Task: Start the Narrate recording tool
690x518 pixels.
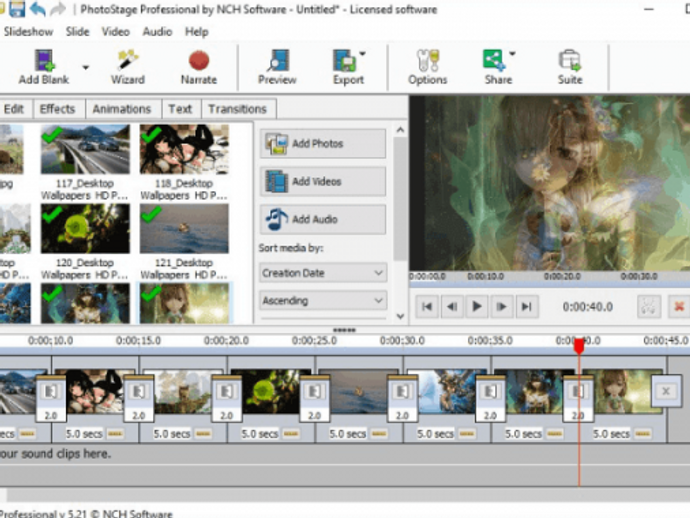Action: click(199, 67)
